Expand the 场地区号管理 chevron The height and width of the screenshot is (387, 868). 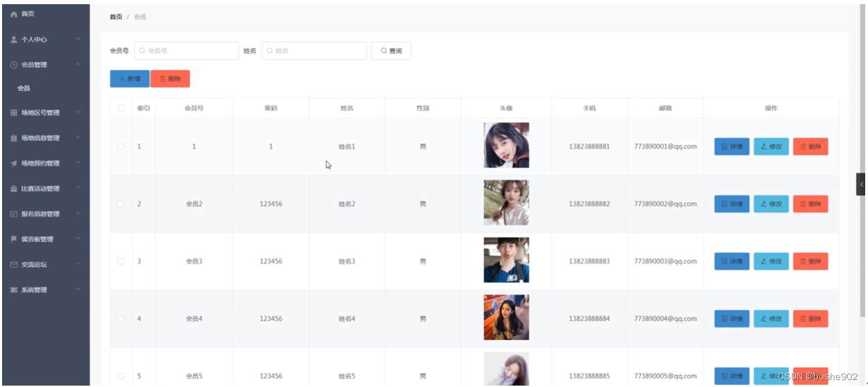pos(78,112)
